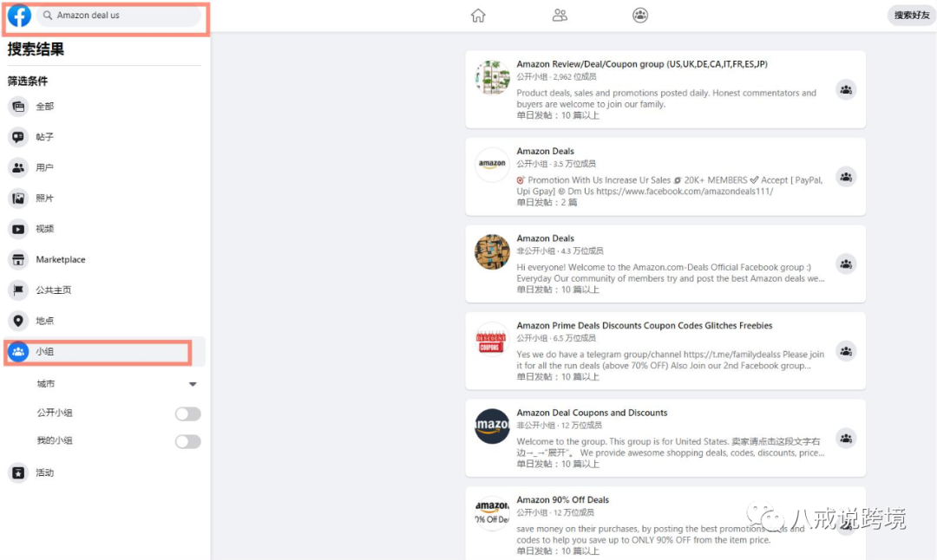Click the 全部 filter icon

pyautogui.click(x=18, y=107)
